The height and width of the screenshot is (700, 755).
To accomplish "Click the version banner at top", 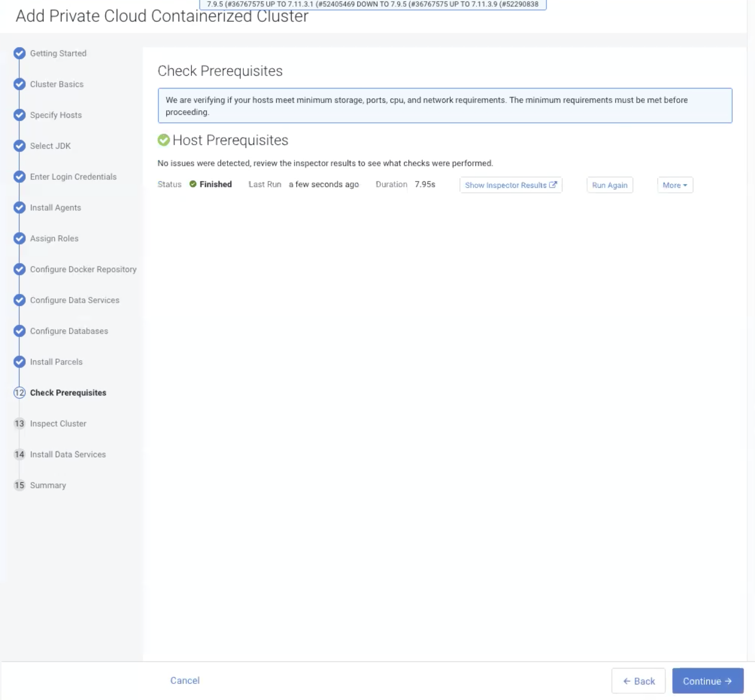I will (x=372, y=4).
